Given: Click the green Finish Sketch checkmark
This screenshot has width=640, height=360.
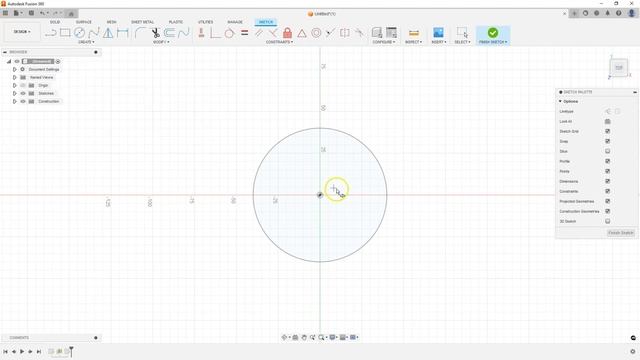Looking at the screenshot, I should [x=493, y=32].
